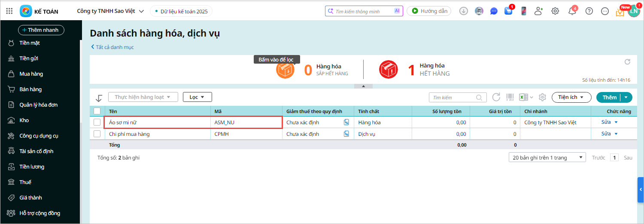
Task: Toggle the select-all checkbox in table header
Action: pyautogui.click(x=97, y=111)
